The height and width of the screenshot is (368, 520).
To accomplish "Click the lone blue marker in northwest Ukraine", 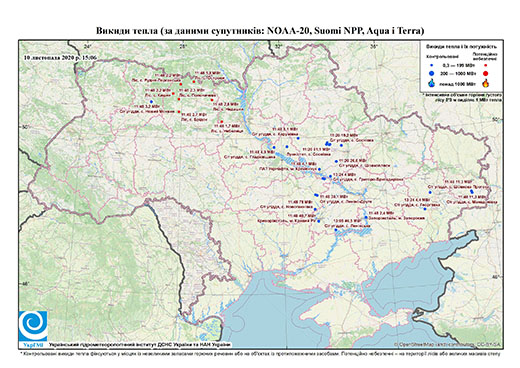I will (151, 101).
